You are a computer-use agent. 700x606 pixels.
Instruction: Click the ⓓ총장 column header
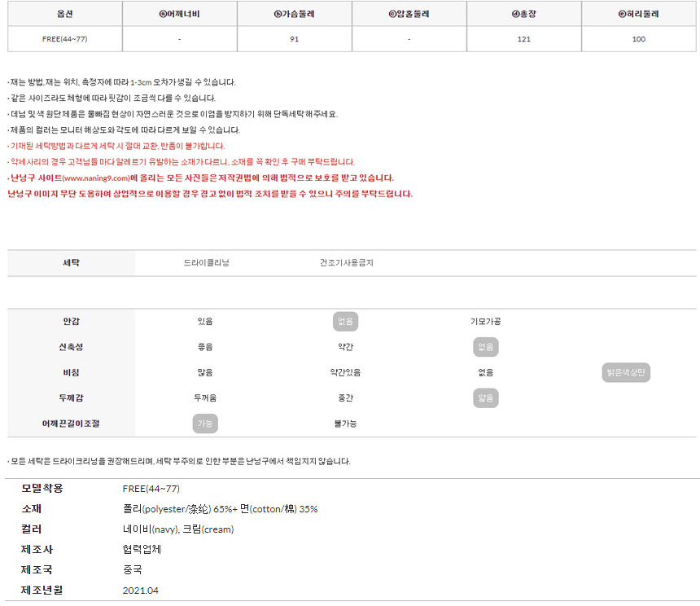pyautogui.click(x=523, y=14)
